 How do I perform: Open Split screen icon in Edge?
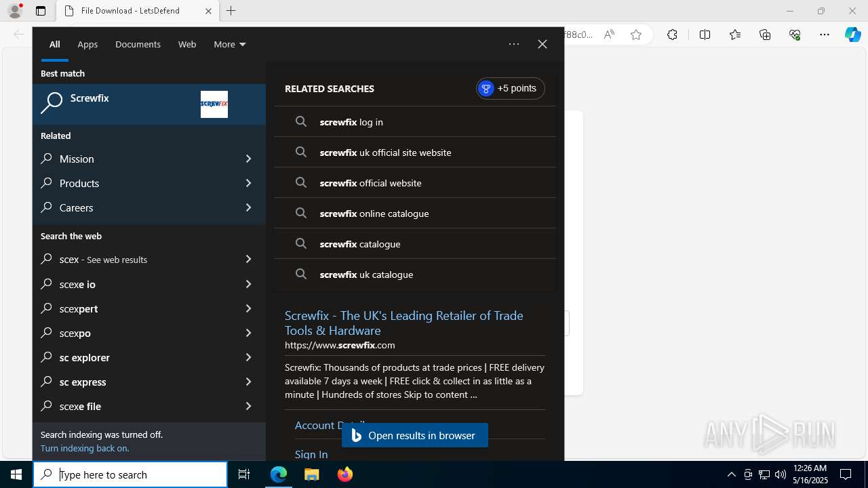(705, 35)
